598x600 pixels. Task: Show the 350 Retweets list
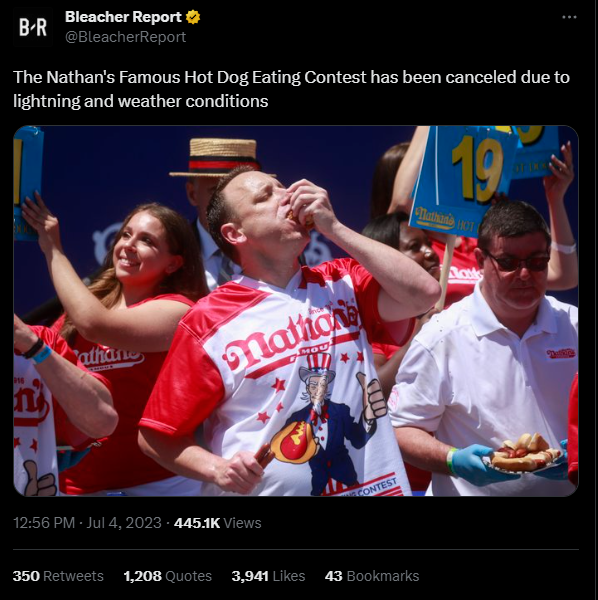58,576
